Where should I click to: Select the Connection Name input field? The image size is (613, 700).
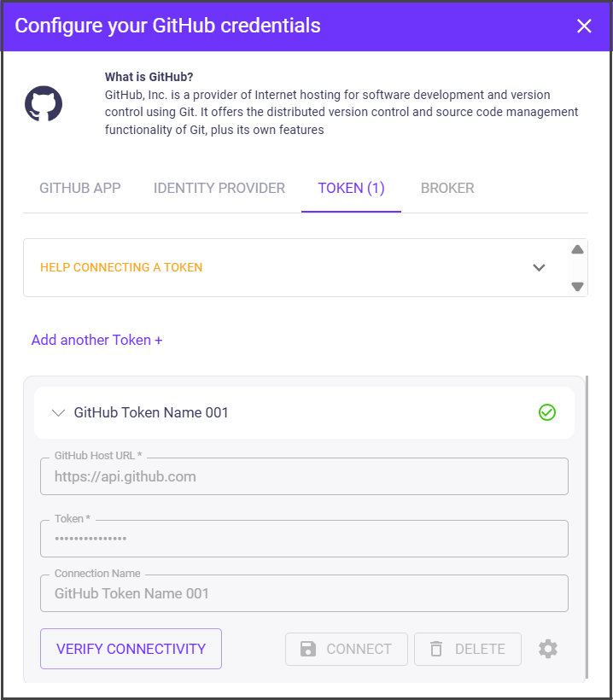pos(304,593)
